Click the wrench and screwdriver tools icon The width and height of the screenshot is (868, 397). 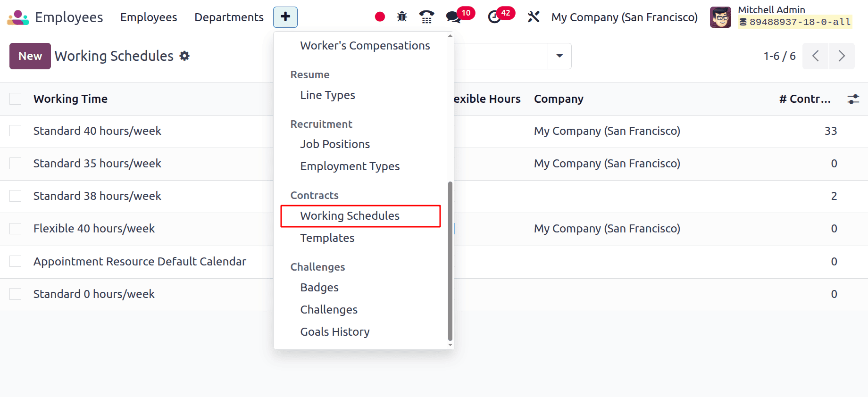534,17
